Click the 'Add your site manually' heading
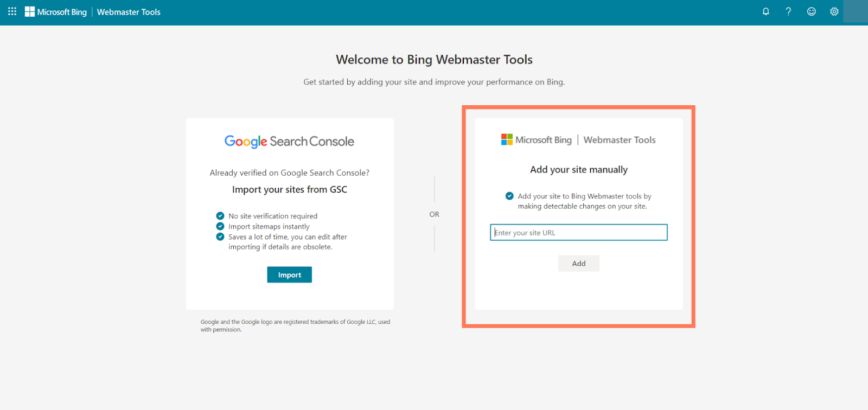 click(578, 170)
